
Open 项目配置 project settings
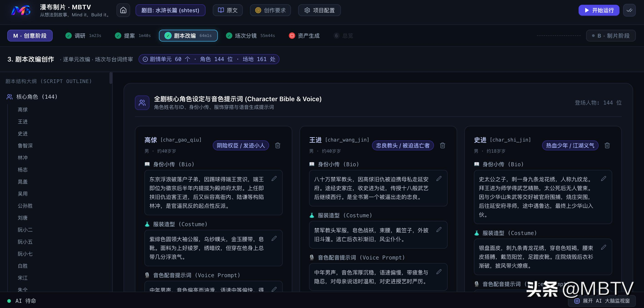(x=319, y=10)
